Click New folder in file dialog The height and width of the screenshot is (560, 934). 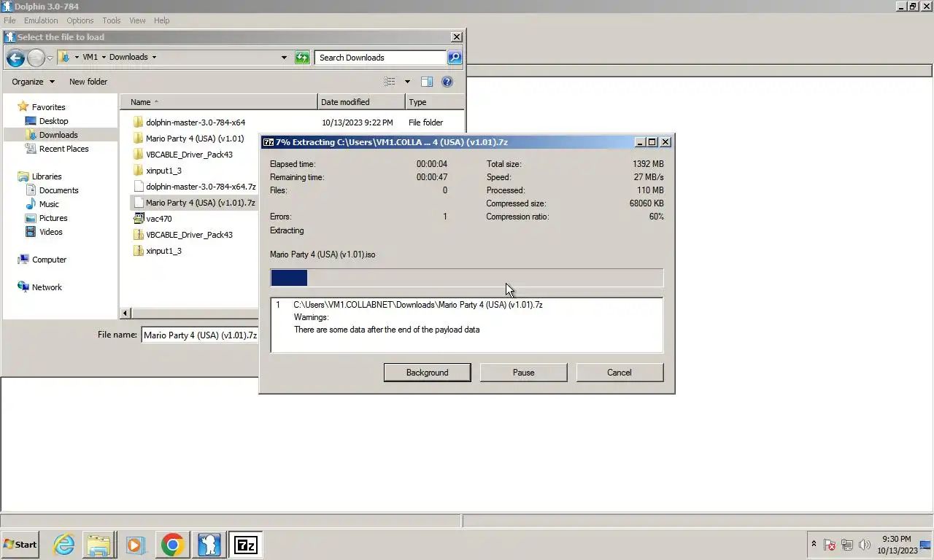point(88,82)
